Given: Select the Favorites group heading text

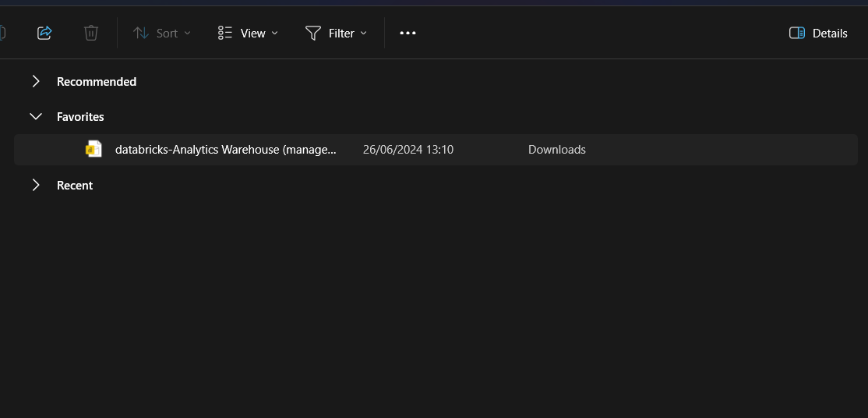Looking at the screenshot, I should 80,116.
